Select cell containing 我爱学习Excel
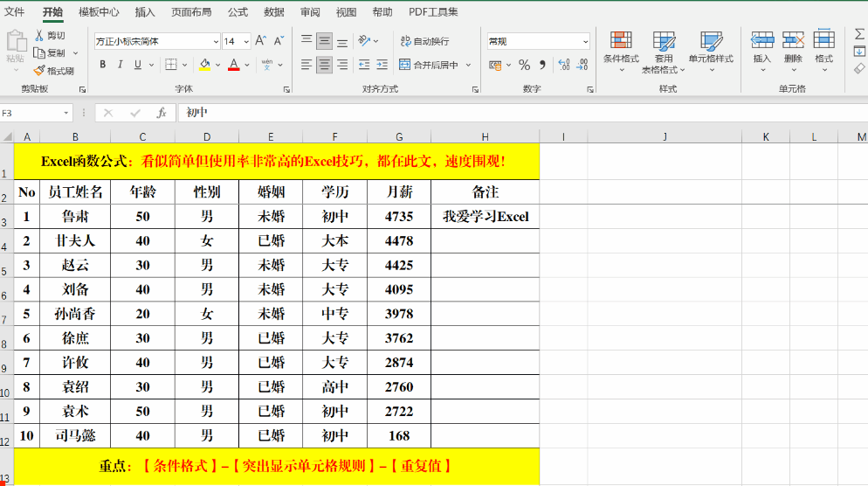The image size is (868, 486). pos(486,217)
